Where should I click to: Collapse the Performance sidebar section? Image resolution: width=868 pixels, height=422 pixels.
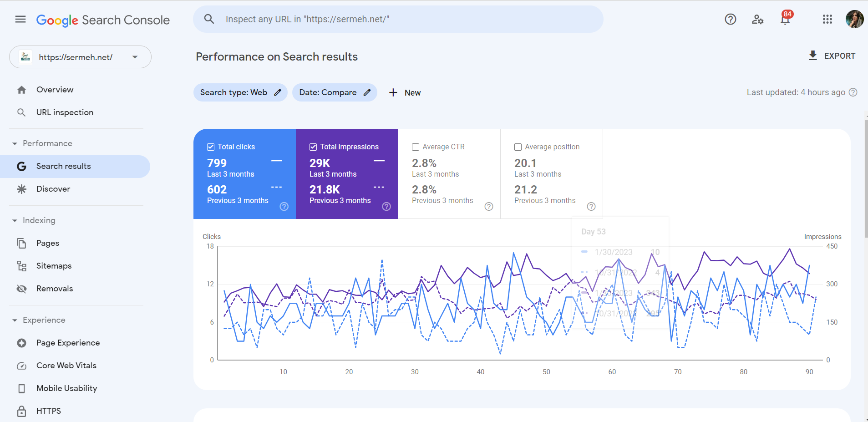[15, 143]
